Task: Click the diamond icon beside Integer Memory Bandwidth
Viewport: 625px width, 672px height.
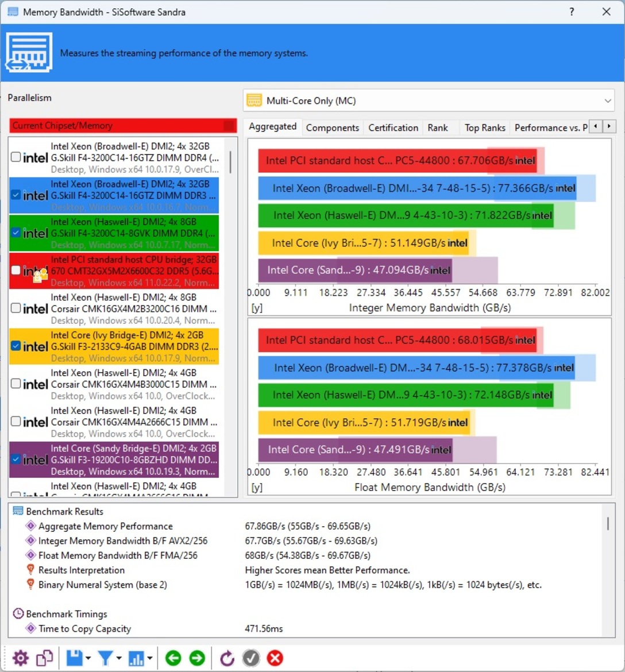Action: pyautogui.click(x=30, y=540)
